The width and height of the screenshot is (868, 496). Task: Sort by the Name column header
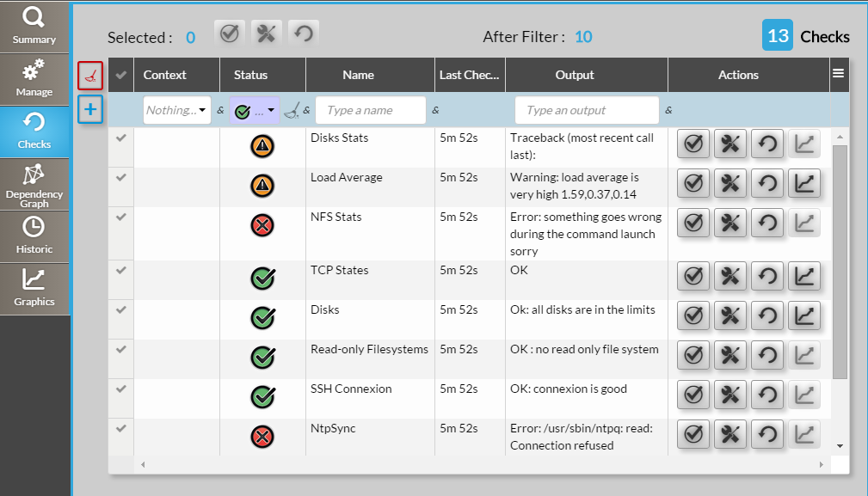(x=358, y=75)
